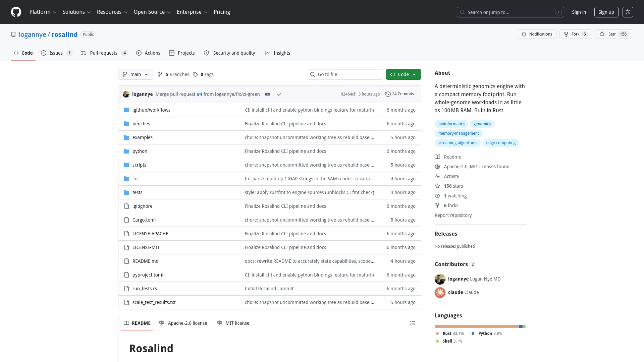
Task: Open pull request #4 link
Action: 199,94
